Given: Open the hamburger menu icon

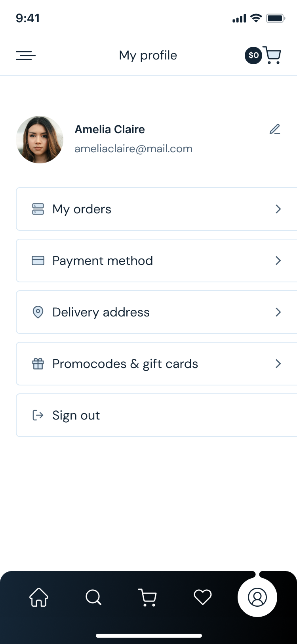Looking at the screenshot, I should [x=26, y=56].
